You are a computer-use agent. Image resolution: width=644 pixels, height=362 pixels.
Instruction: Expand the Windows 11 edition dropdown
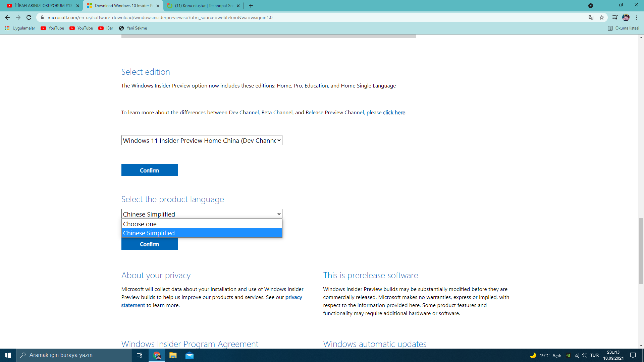coord(202,140)
